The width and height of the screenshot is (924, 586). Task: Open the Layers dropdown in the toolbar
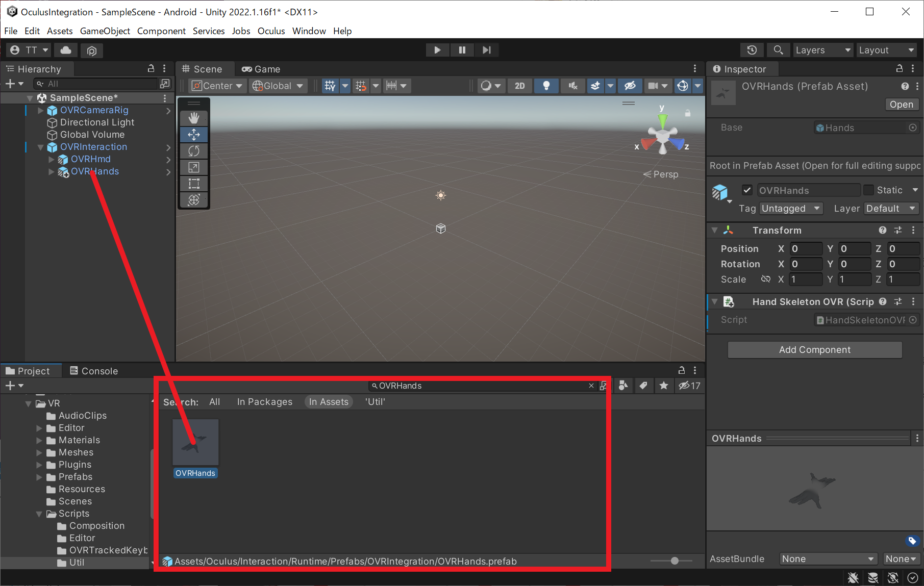click(822, 50)
